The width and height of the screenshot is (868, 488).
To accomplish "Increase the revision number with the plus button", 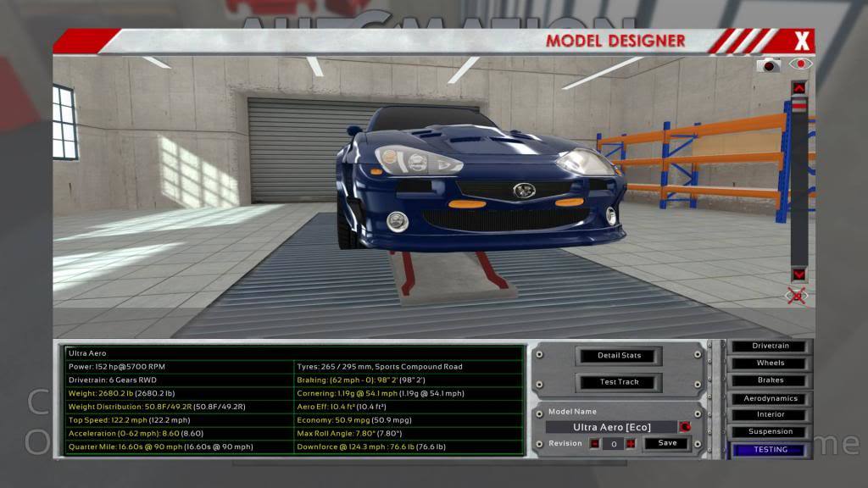I will [631, 443].
